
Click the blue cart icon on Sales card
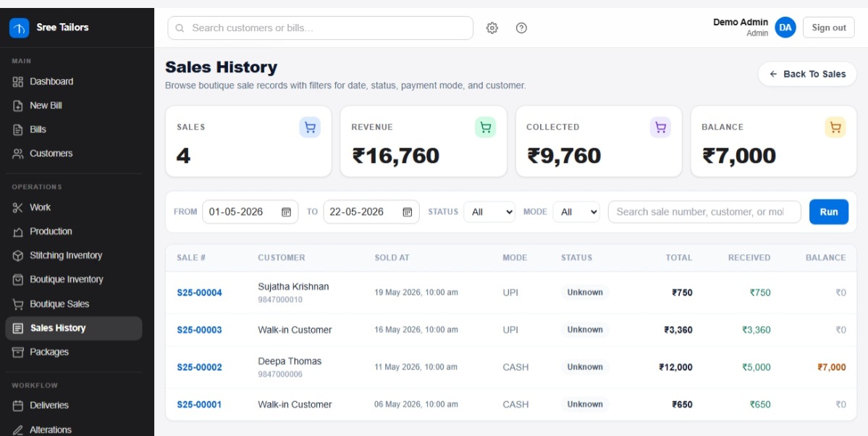click(310, 127)
